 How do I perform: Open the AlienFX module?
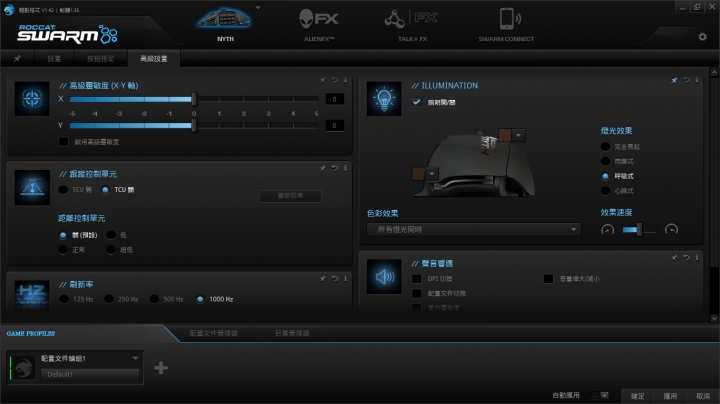coord(319,19)
